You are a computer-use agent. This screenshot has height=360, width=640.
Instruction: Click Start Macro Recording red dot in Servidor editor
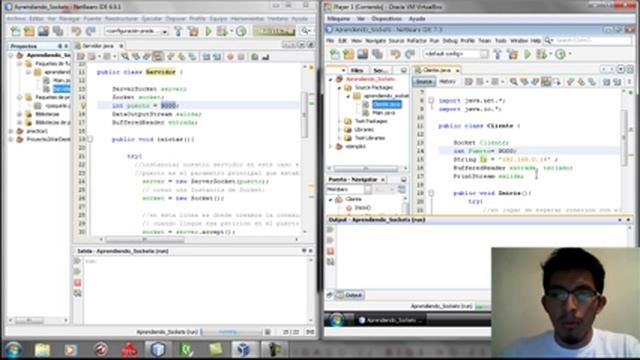(231, 57)
